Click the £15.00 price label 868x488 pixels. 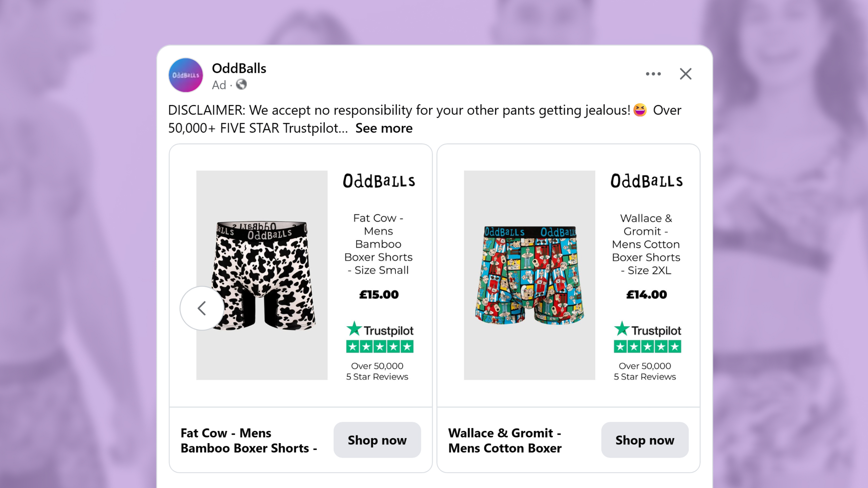[379, 295]
